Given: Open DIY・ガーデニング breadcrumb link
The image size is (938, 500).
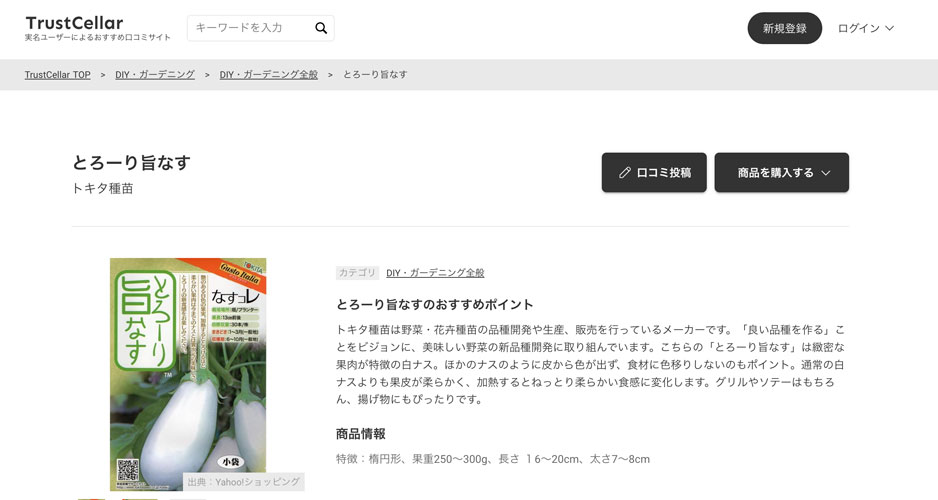Looking at the screenshot, I should pos(155,75).
